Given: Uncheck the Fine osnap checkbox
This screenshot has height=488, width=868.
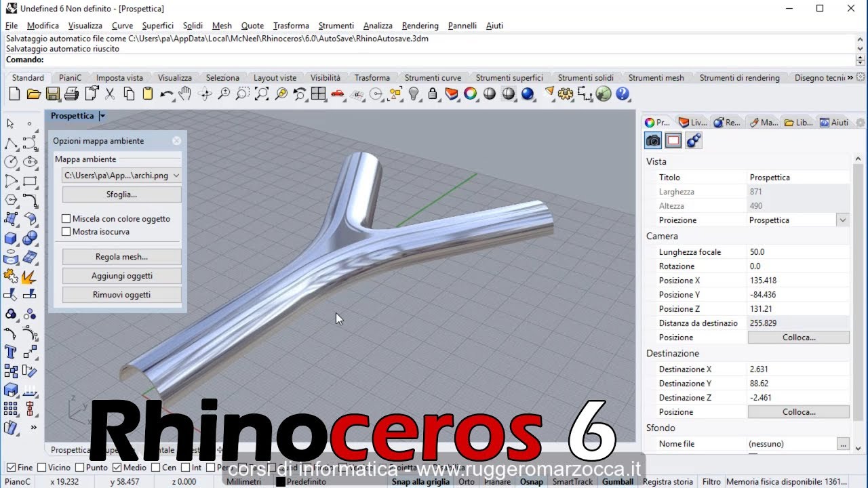Looking at the screenshot, I should click(x=11, y=468).
